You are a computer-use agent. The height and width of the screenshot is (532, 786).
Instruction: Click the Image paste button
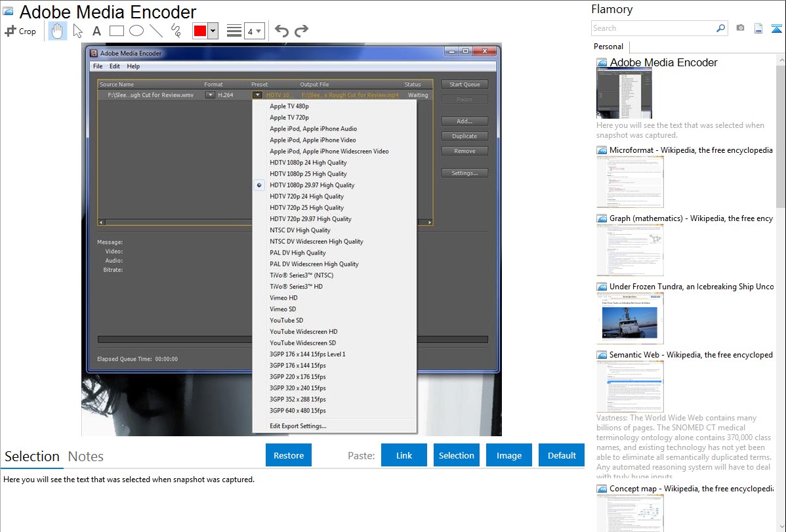click(509, 455)
